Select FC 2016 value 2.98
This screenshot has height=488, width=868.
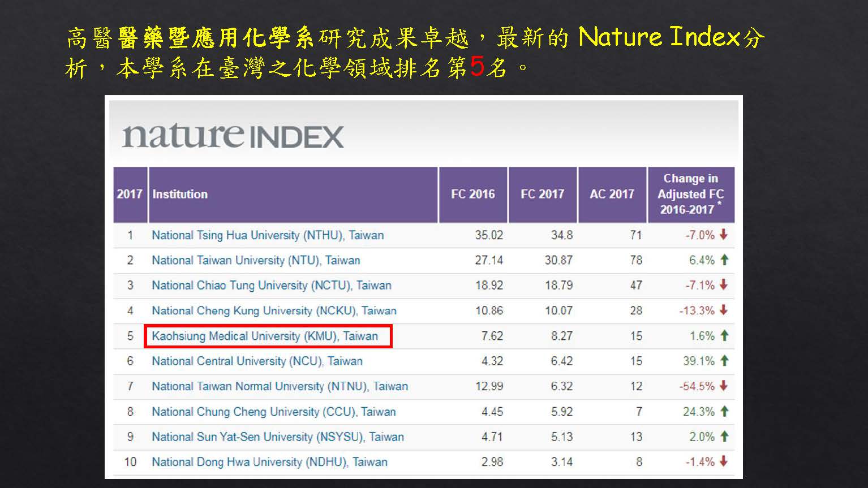click(492, 462)
